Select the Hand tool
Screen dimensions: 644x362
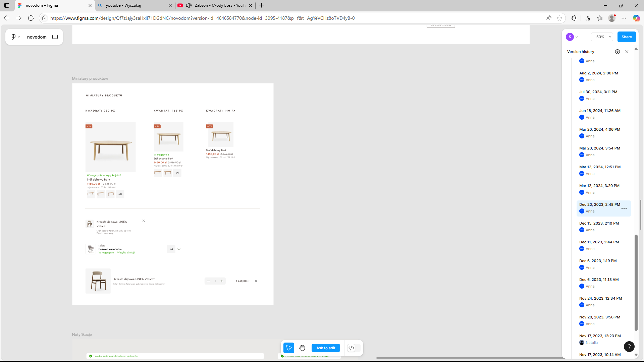(x=302, y=348)
